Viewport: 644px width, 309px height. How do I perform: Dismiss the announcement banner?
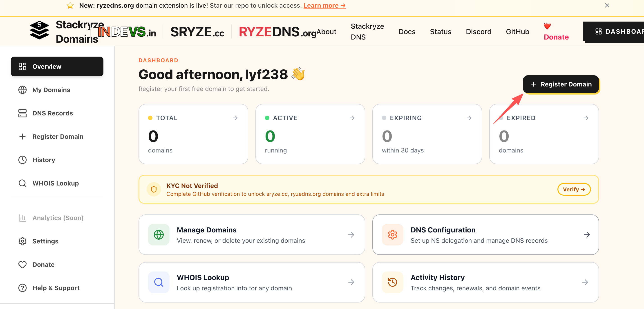pos(607,5)
